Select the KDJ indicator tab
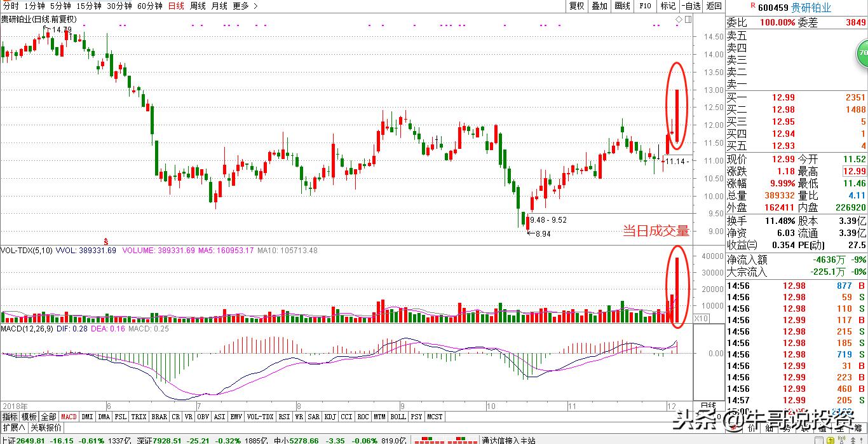This screenshot has height=444, width=868. (x=330, y=417)
